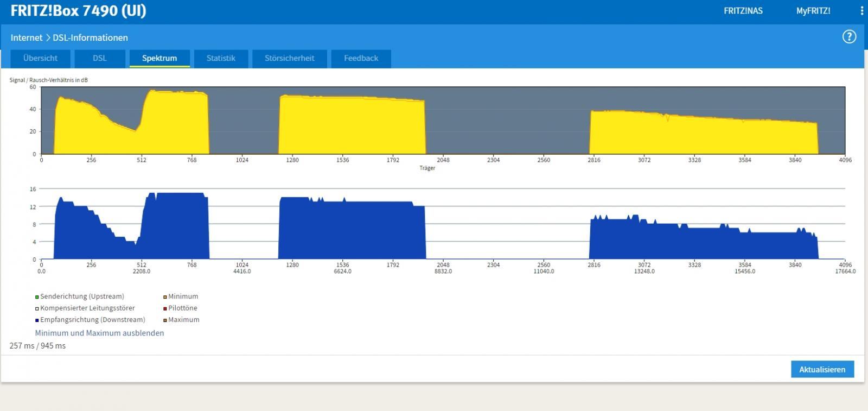This screenshot has height=411, width=868.
Task: Click the Pilottöne legend text
Action: 183,308
